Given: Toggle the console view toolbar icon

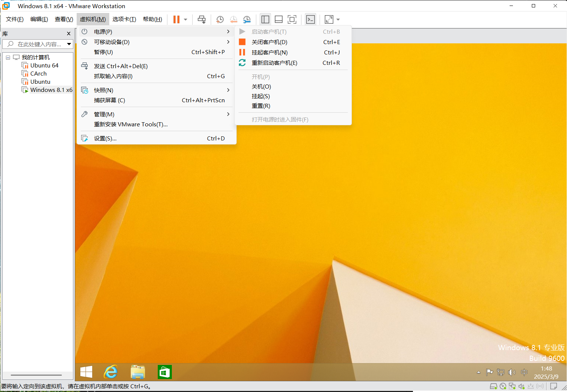Looking at the screenshot, I should click(310, 19).
